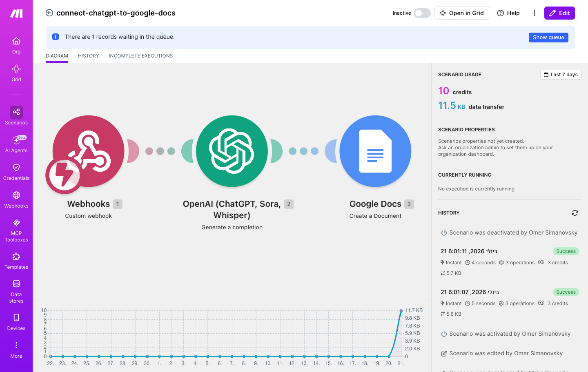The width and height of the screenshot is (588, 372).
Task: Open the three-dot scenario options menu
Action: pyautogui.click(x=534, y=13)
